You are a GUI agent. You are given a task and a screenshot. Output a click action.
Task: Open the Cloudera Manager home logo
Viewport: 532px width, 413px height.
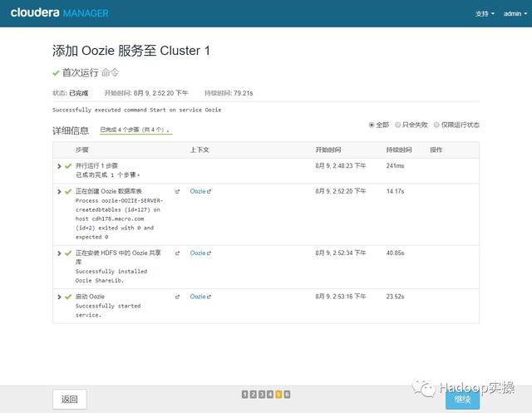point(60,13)
